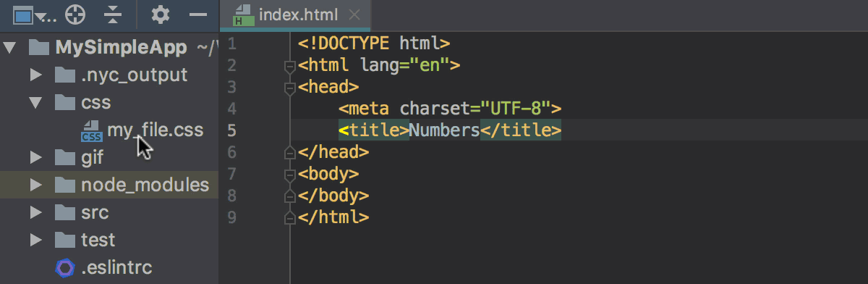Click the HTML file icon on index.html tab

[244, 14]
